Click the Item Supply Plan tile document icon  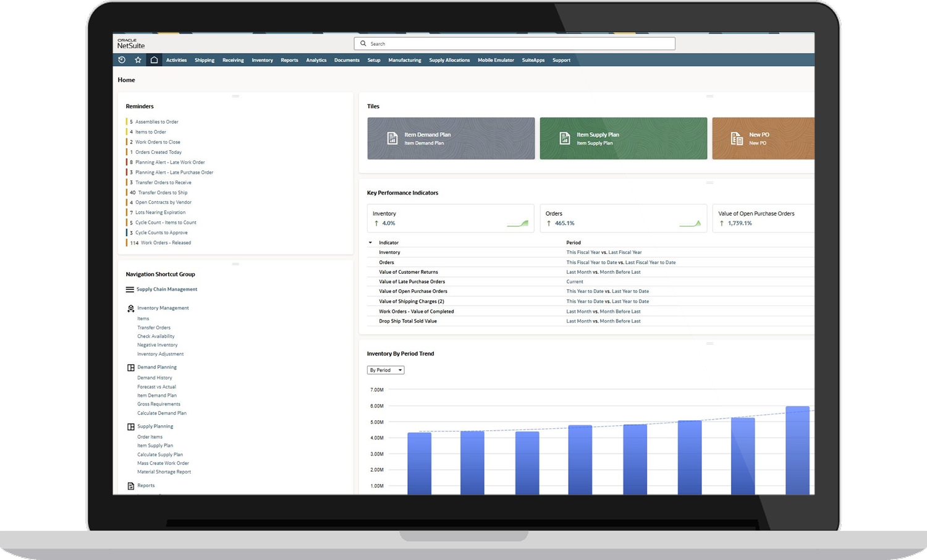pos(565,138)
